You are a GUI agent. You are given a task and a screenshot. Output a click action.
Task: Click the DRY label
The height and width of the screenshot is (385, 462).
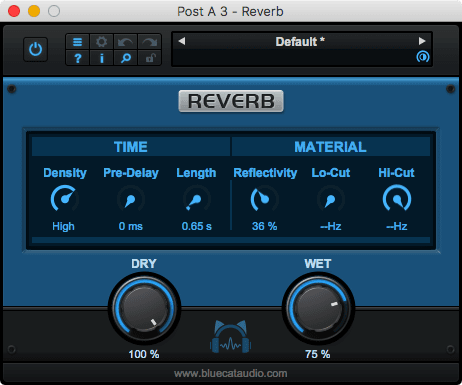coord(144,264)
